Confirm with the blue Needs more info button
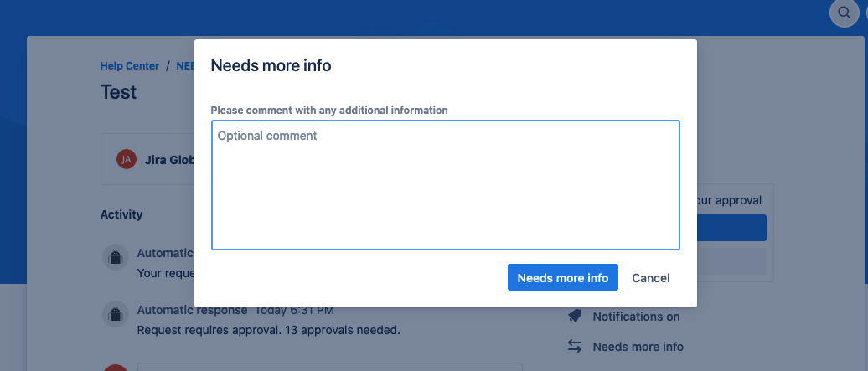This screenshot has width=868, height=371. pos(562,277)
